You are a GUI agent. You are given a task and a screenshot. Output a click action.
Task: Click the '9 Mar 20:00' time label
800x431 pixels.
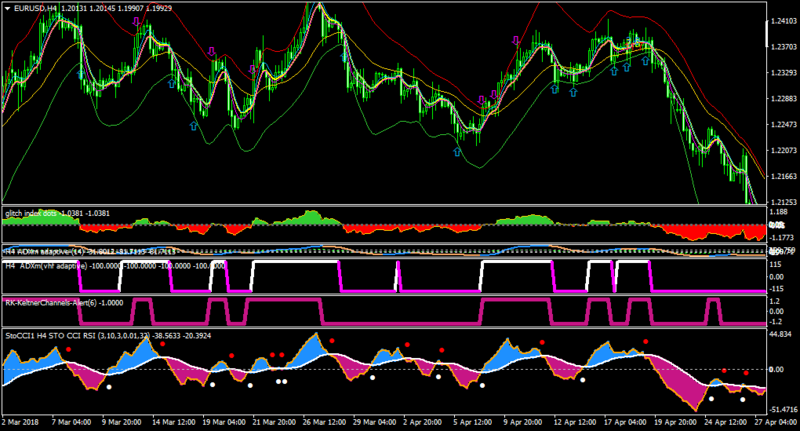click(x=121, y=422)
